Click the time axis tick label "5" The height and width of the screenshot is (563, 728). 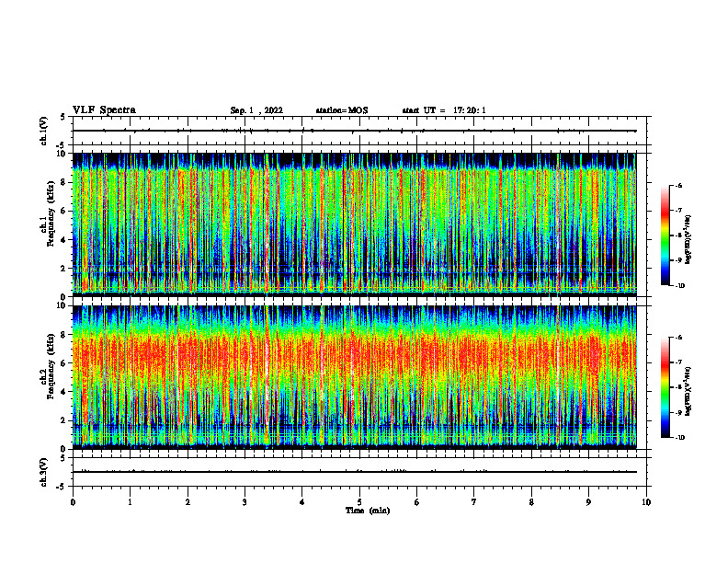tap(359, 502)
